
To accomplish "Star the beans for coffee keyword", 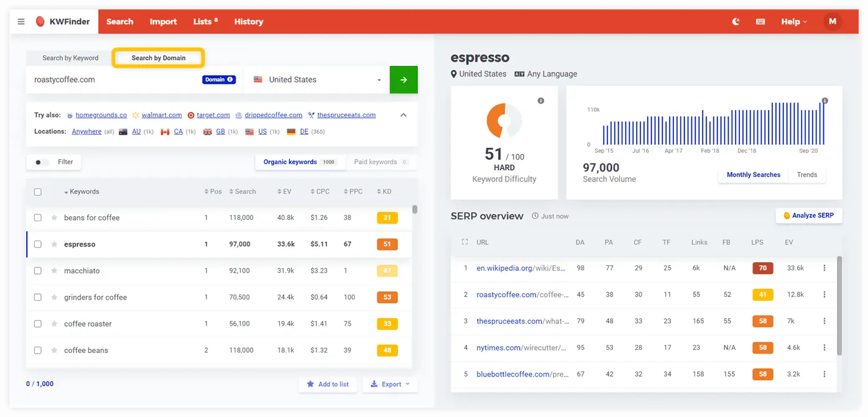I will 54,218.
